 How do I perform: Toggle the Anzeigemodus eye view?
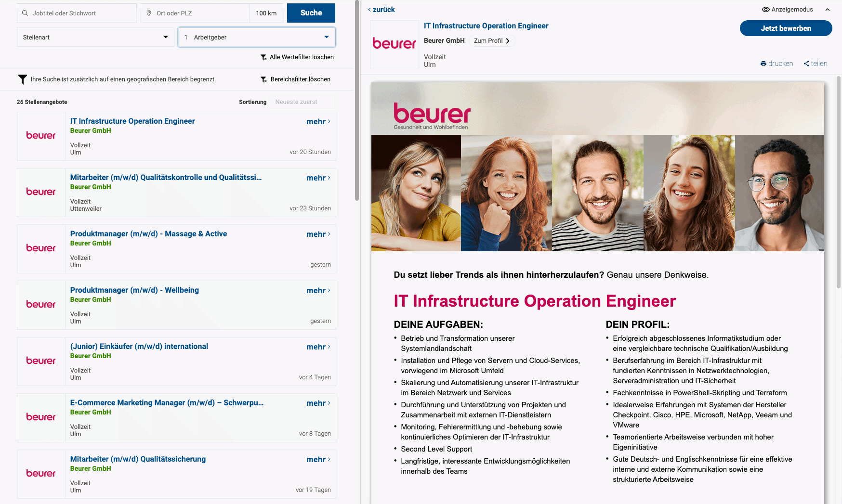tap(765, 10)
